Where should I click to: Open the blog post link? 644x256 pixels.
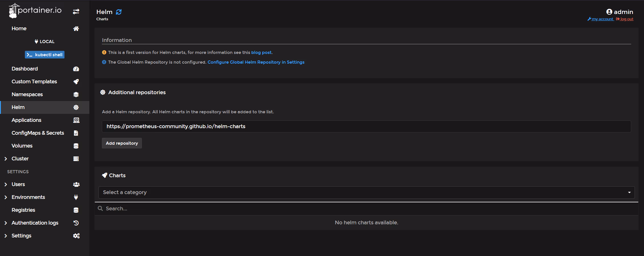(261, 53)
